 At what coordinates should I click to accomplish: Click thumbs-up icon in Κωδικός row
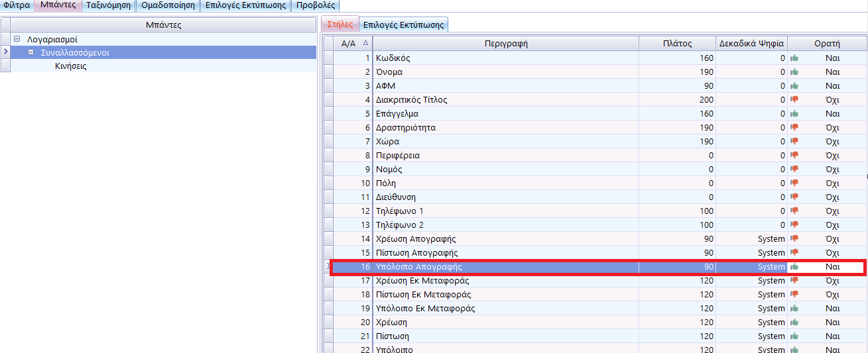coord(794,58)
